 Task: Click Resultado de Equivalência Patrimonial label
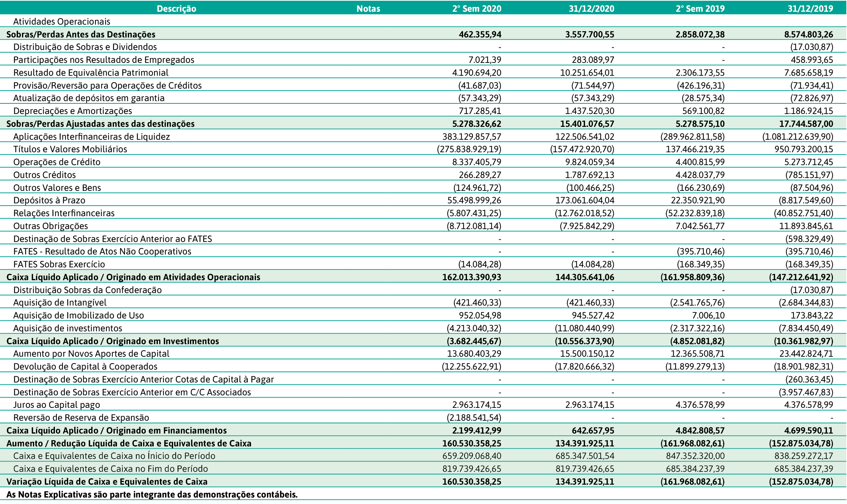point(91,73)
